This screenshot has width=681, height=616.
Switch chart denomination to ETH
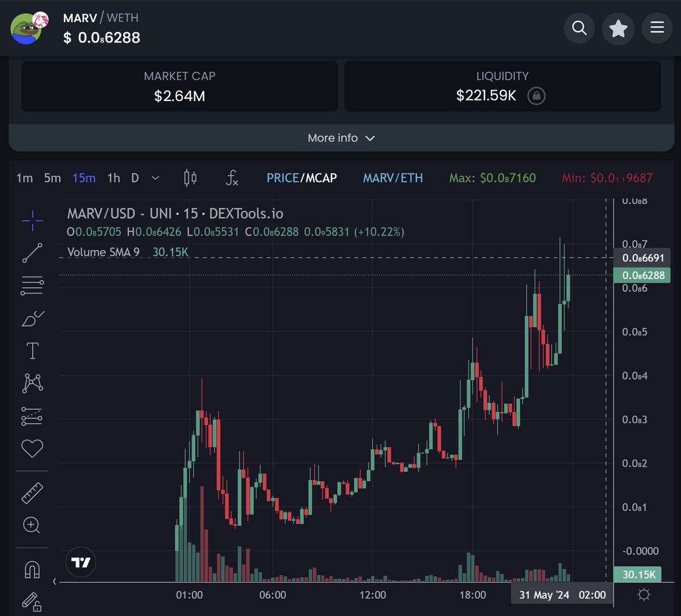point(412,178)
